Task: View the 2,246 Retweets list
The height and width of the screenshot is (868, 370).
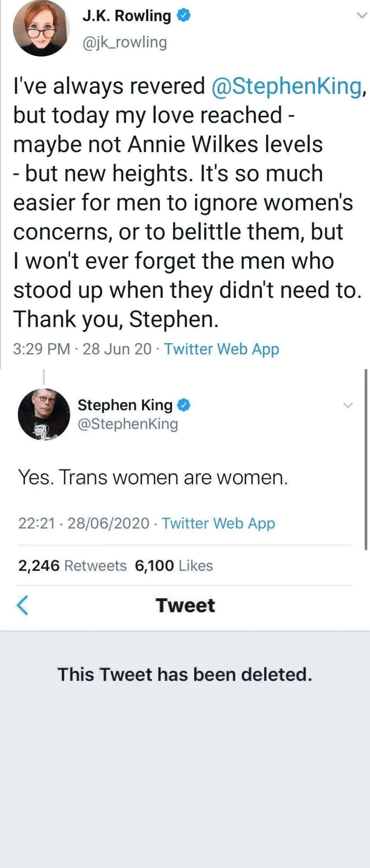Action: click(x=72, y=566)
